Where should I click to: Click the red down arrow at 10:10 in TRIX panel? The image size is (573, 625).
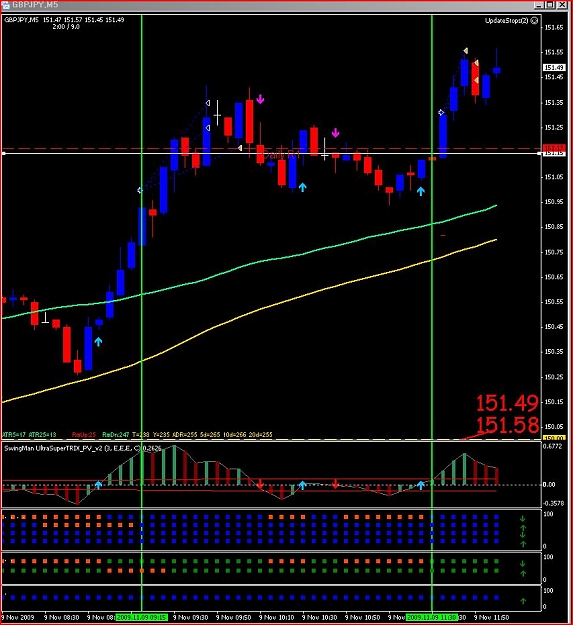(x=260, y=484)
